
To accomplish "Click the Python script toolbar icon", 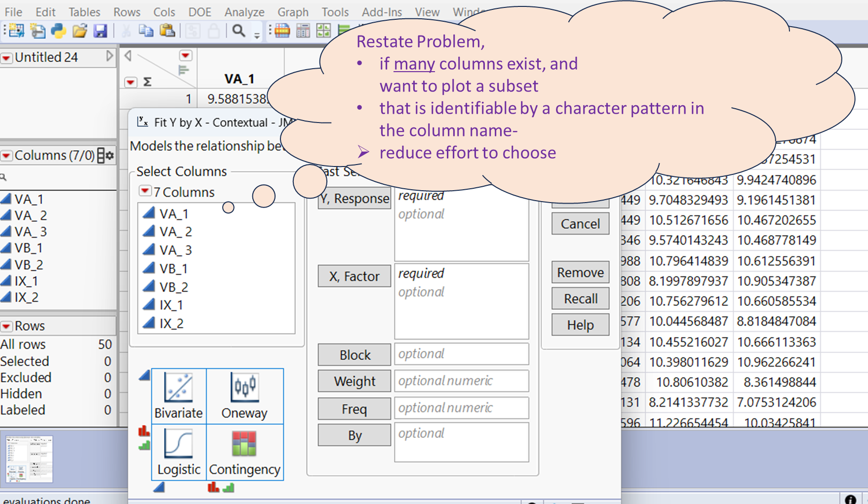I will tap(59, 31).
